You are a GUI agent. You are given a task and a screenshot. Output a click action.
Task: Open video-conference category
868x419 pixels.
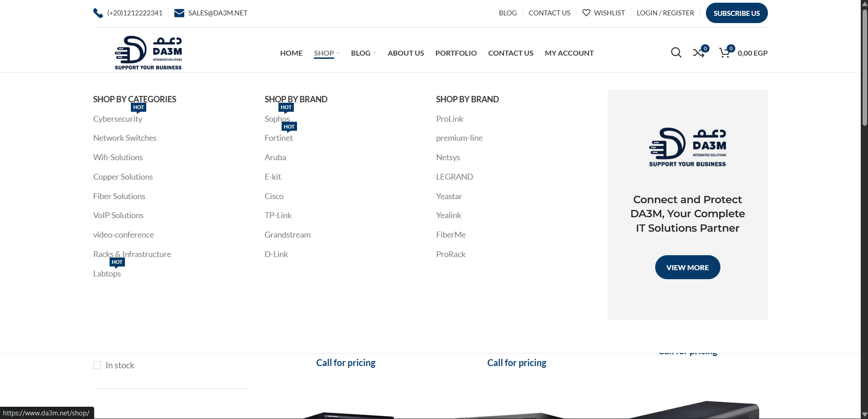[124, 235]
